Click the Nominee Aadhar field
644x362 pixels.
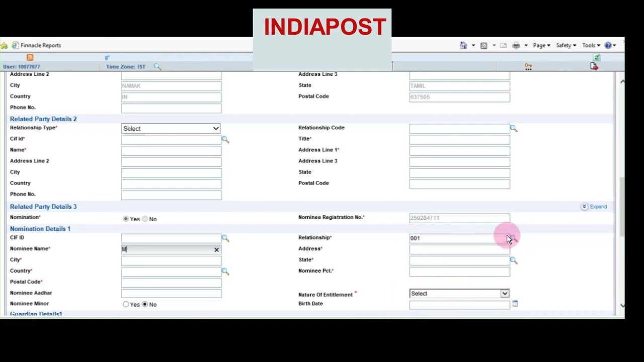[171, 294]
